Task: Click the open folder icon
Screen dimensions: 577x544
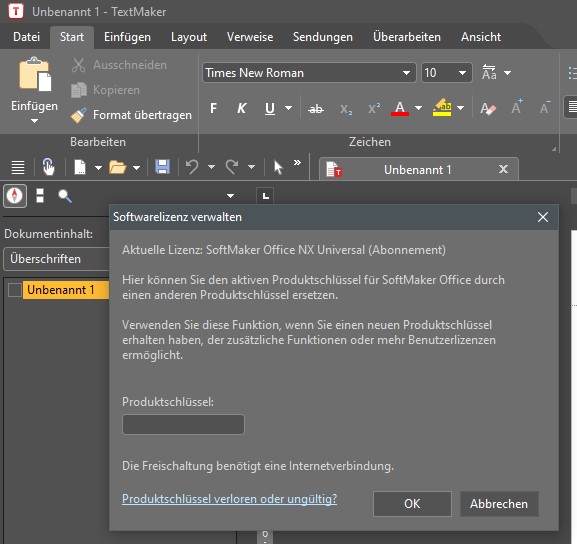Action: pyautogui.click(x=117, y=167)
